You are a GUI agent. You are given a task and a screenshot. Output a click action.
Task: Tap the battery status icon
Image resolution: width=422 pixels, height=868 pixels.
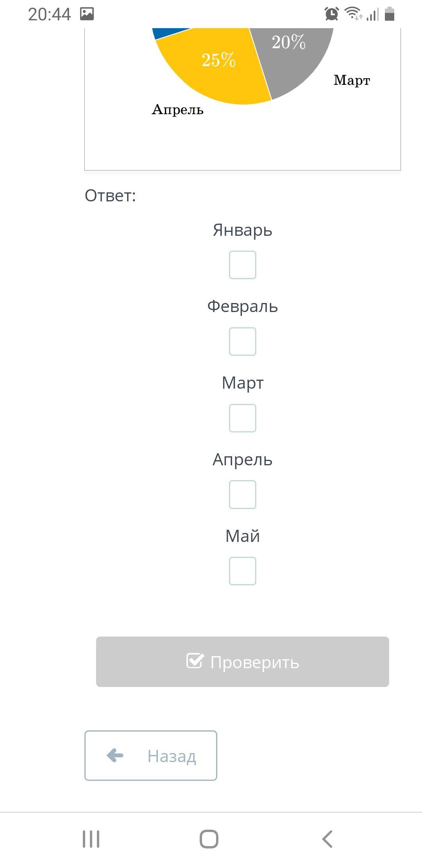click(390, 14)
